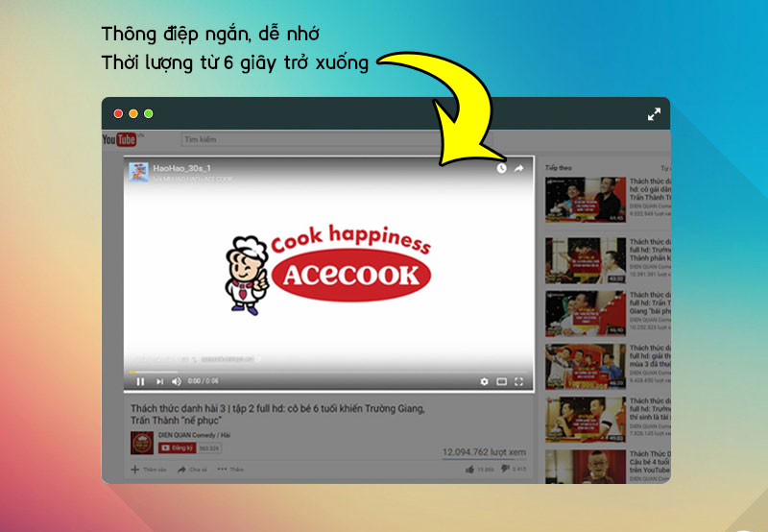The image size is (768, 532).
Task: Skip to the next video
Action: click(x=159, y=381)
